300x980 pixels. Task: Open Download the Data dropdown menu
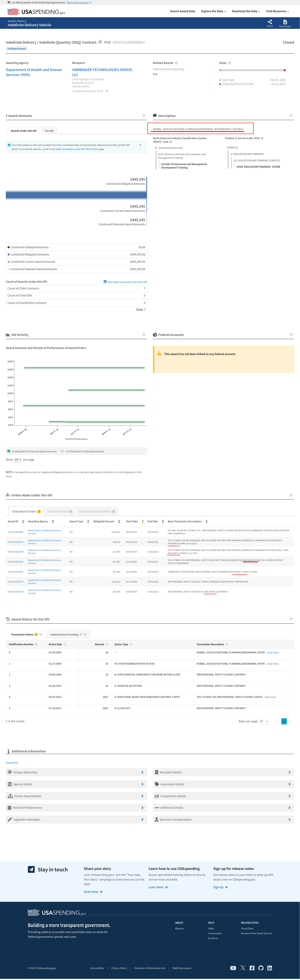[246, 11]
